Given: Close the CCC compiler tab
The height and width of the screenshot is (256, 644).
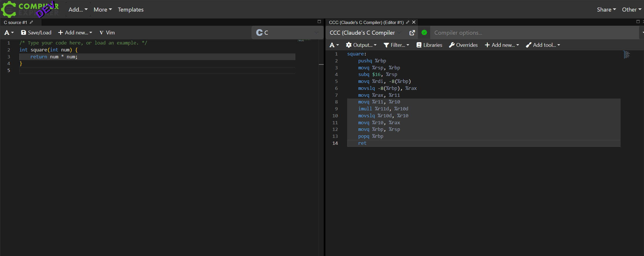Looking at the screenshot, I should [414, 22].
